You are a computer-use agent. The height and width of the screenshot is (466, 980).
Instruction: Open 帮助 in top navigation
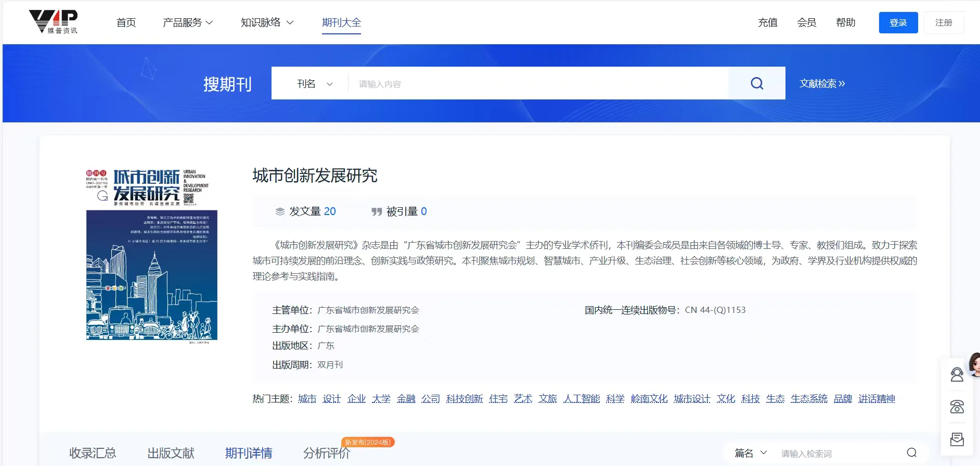click(x=845, y=22)
